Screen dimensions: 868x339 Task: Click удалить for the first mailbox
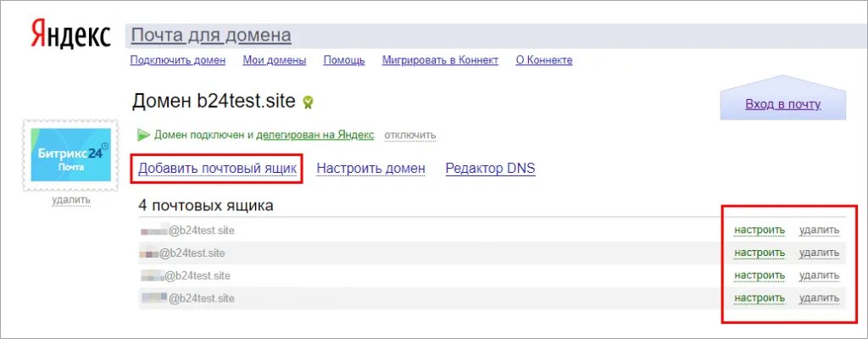pos(820,231)
